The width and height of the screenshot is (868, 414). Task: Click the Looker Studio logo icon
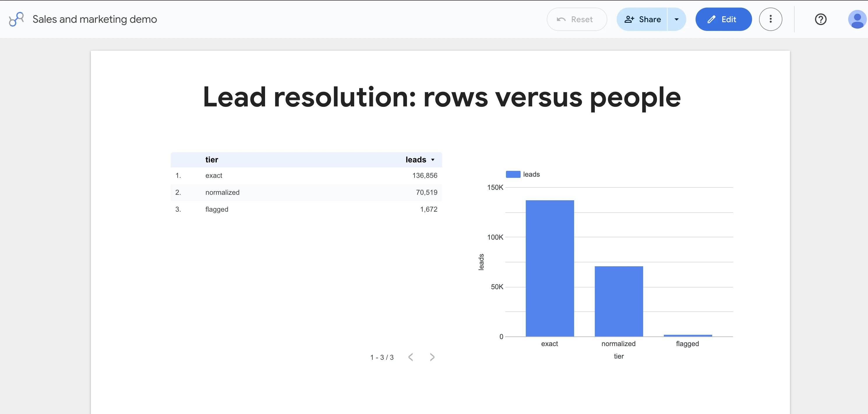(x=16, y=19)
